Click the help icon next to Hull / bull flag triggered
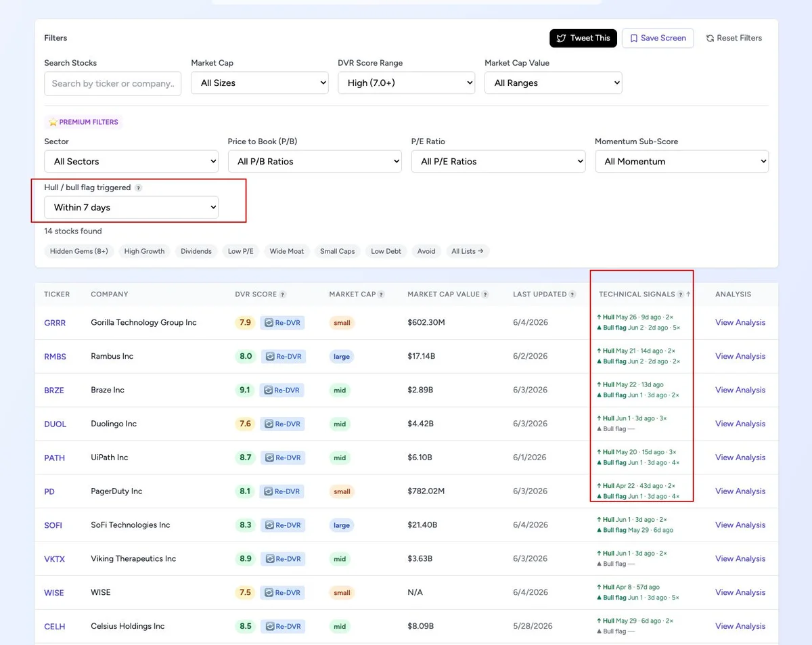This screenshot has width=812, height=645. [x=138, y=188]
